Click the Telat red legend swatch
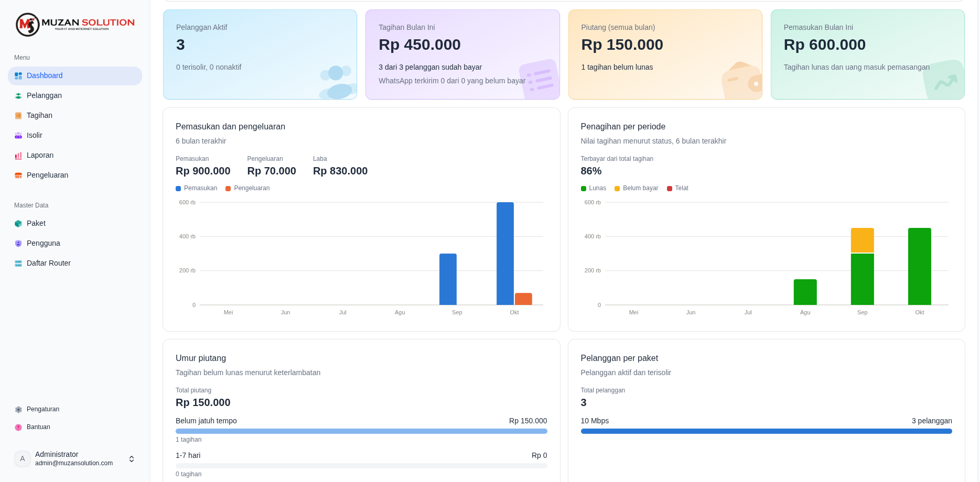 pyautogui.click(x=670, y=189)
